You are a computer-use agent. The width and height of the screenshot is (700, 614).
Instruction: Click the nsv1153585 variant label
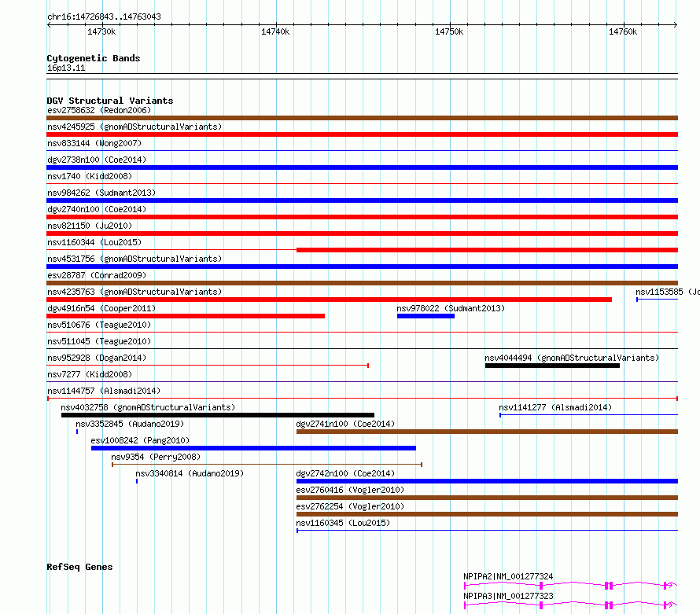pyautogui.click(x=668, y=292)
